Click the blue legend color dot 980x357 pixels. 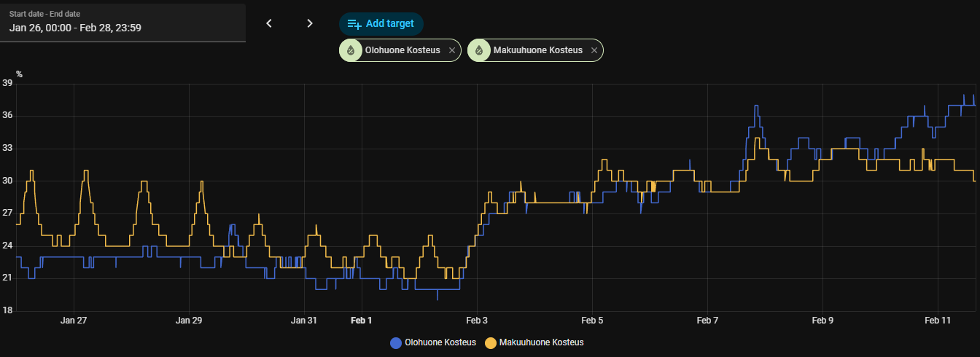396,342
